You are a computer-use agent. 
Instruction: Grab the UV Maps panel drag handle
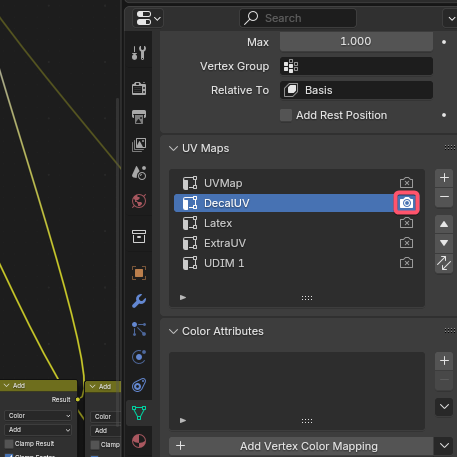tap(450, 148)
